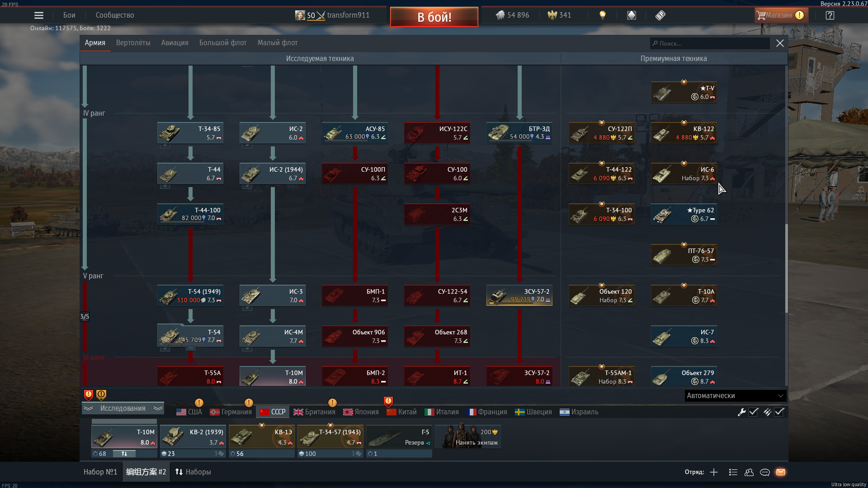
Task: Click the alert badge above Британия
Action: pos(332,403)
